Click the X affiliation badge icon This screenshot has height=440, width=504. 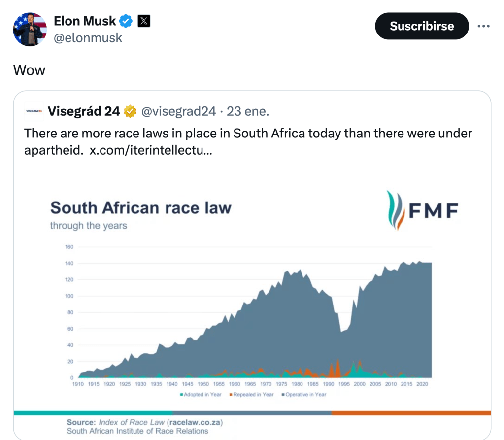click(x=143, y=21)
